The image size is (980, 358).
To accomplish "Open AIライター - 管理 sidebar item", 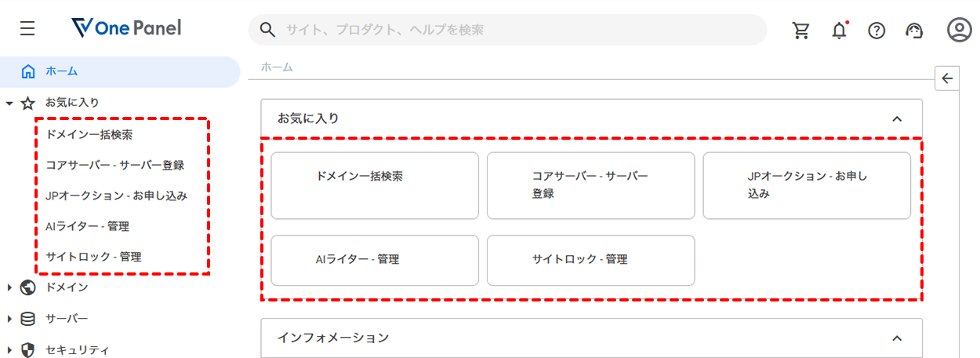I will (x=87, y=226).
